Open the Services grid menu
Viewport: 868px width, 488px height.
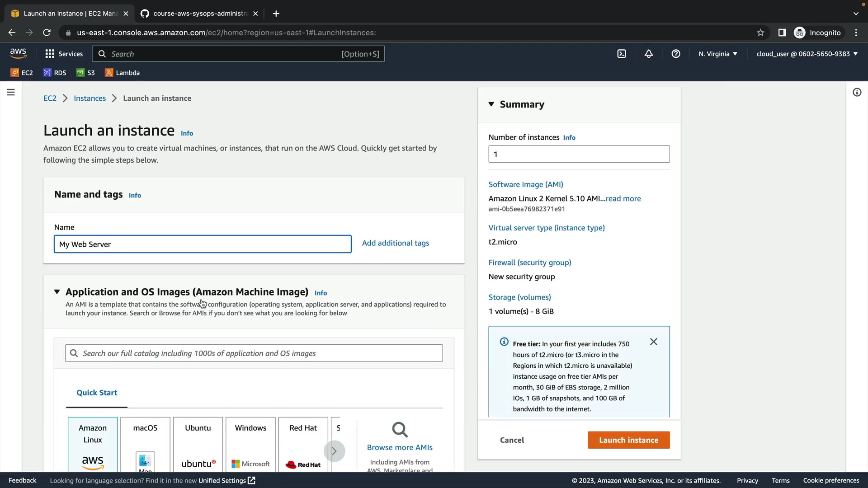pos(64,54)
